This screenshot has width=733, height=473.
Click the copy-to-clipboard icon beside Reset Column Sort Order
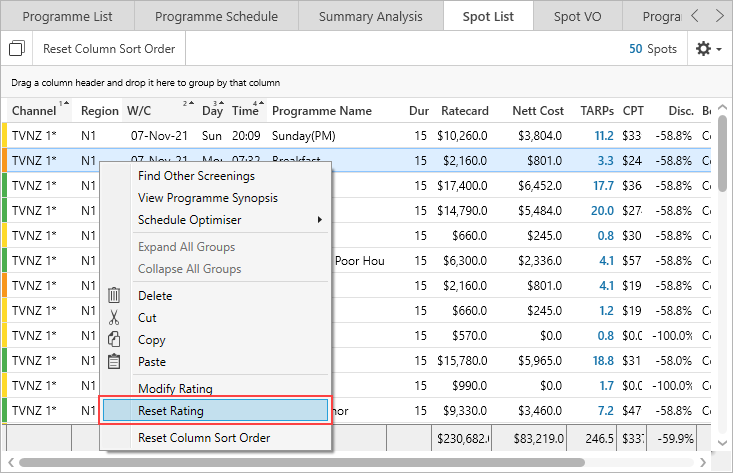click(x=17, y=48)
